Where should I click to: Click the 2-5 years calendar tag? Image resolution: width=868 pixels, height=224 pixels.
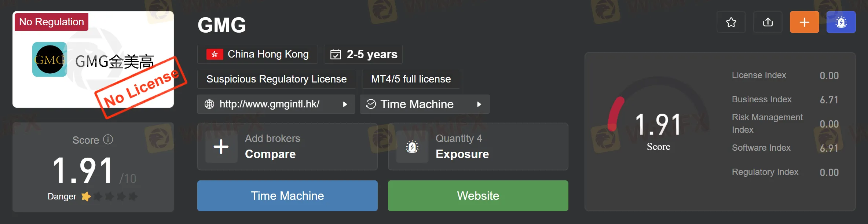(x=363, y=54)
